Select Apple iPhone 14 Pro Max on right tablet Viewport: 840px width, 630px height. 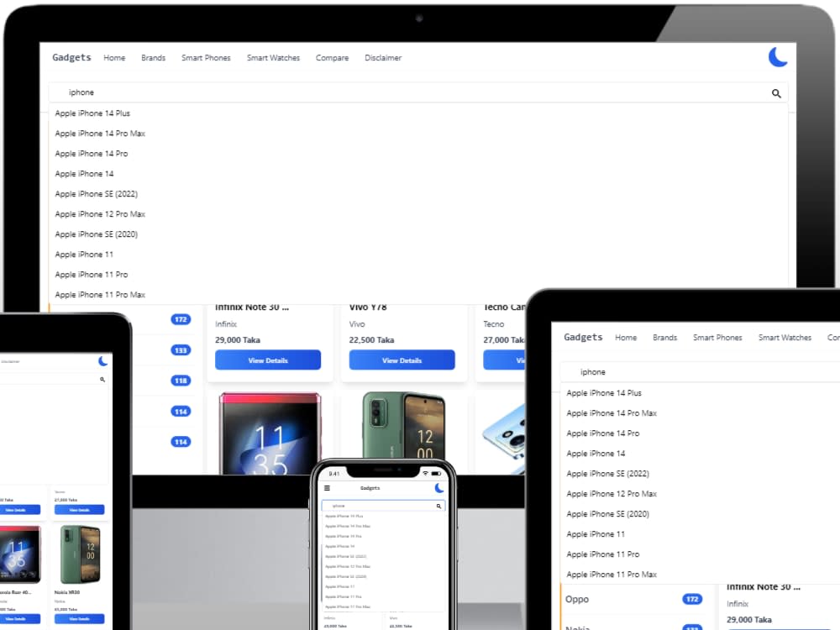click(612, 413)
